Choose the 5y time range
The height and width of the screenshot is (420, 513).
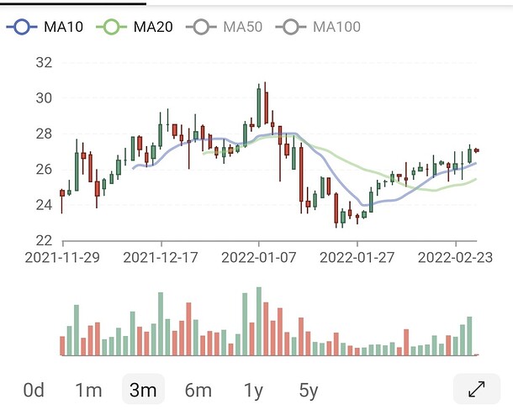(x=309, y=391)
